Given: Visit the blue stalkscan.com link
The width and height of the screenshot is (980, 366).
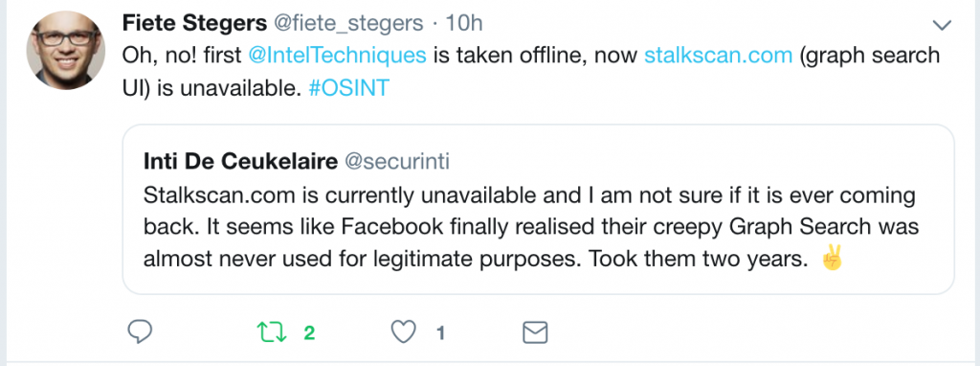Looking at the screenshot, I should tap(718, 56).
